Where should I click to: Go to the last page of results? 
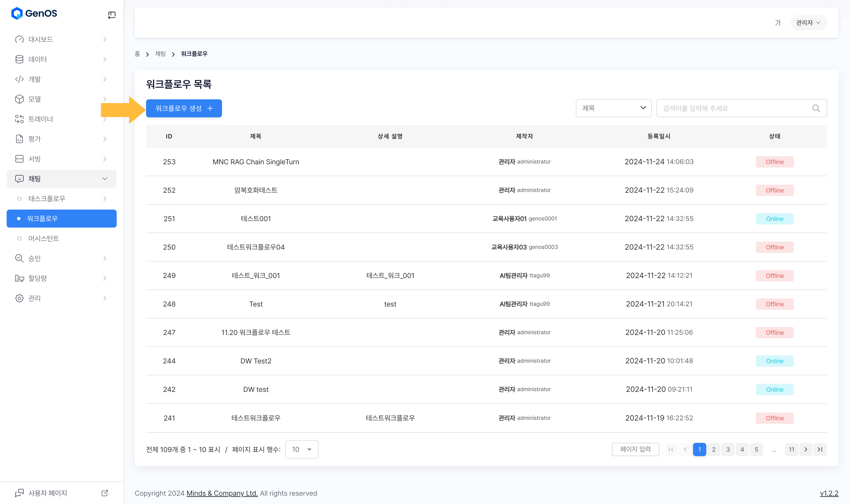coord(820,449)
